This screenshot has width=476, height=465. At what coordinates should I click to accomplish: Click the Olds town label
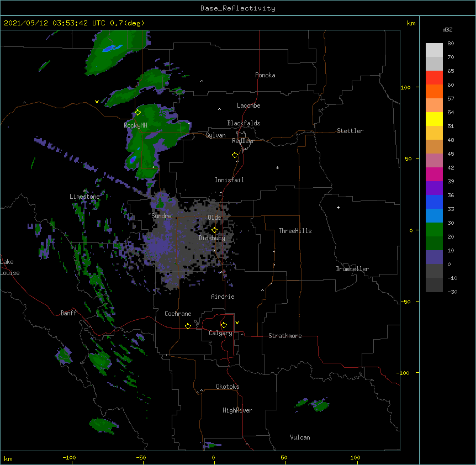(214, 218)
